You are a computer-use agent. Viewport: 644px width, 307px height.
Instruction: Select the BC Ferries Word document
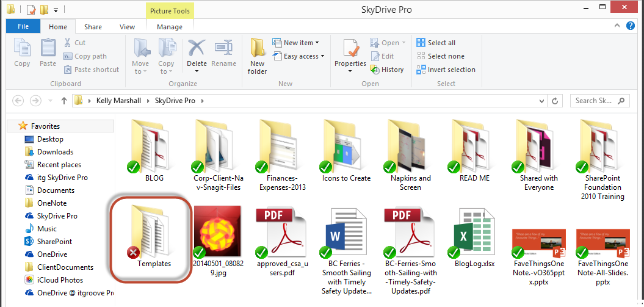pyautogui.click(x=346, y=250)
